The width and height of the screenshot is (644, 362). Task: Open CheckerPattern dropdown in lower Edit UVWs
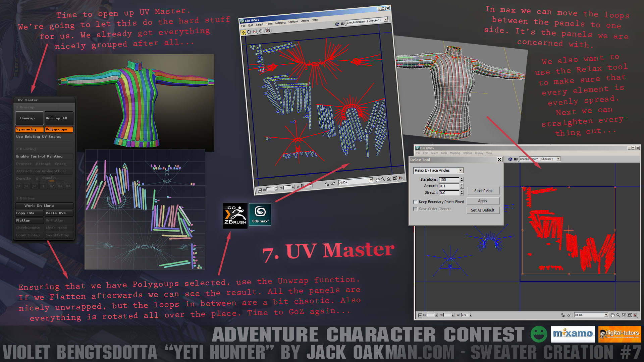click(558, 159)
